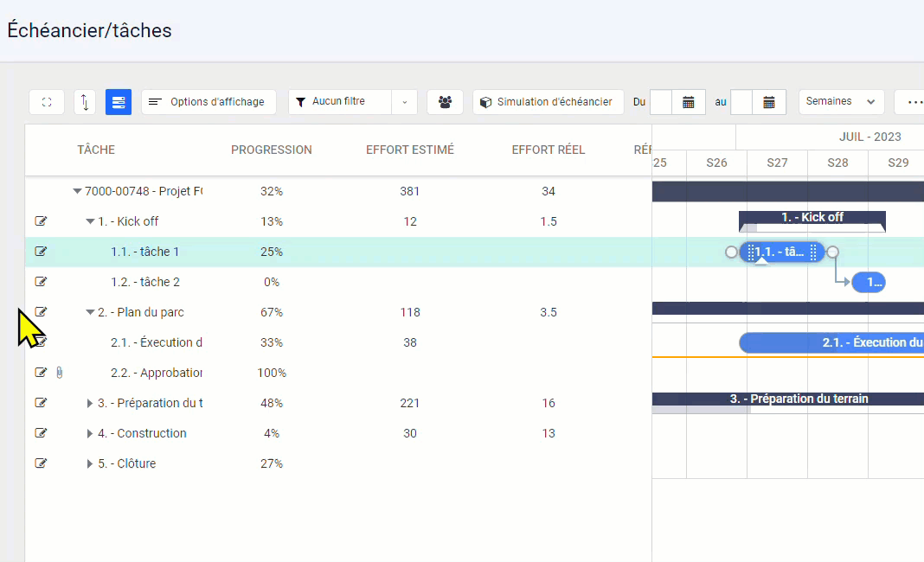Collapse the 2. - Plan du parc group

click(x=90, y=312)
